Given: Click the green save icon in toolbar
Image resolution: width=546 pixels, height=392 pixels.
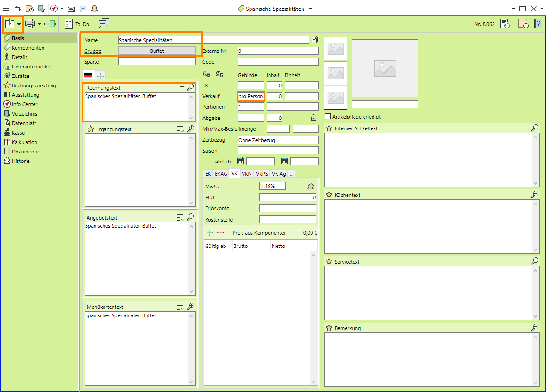Looking at the screenshot, I should 9,24.
